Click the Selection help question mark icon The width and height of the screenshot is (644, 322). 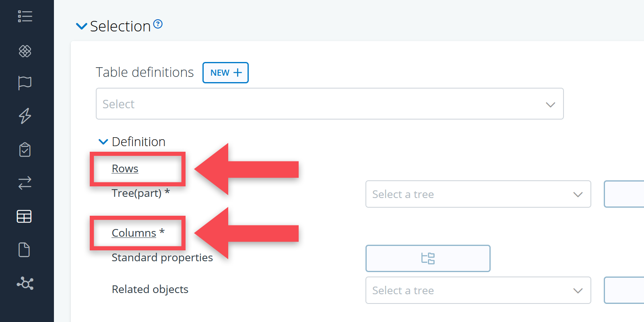pyautogui.click(x=158, y=24)
